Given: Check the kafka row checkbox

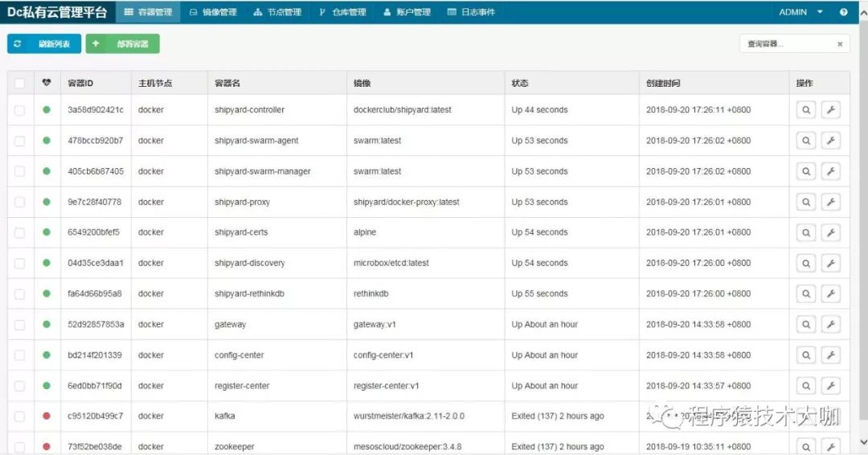Looking at the screenshot, I should pos(19,416).
